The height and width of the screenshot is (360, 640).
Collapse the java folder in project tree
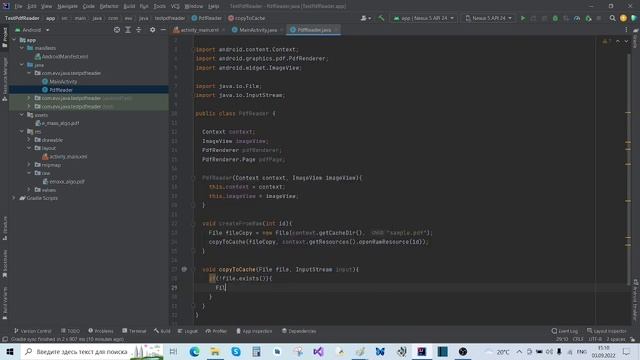click(22, 65)
